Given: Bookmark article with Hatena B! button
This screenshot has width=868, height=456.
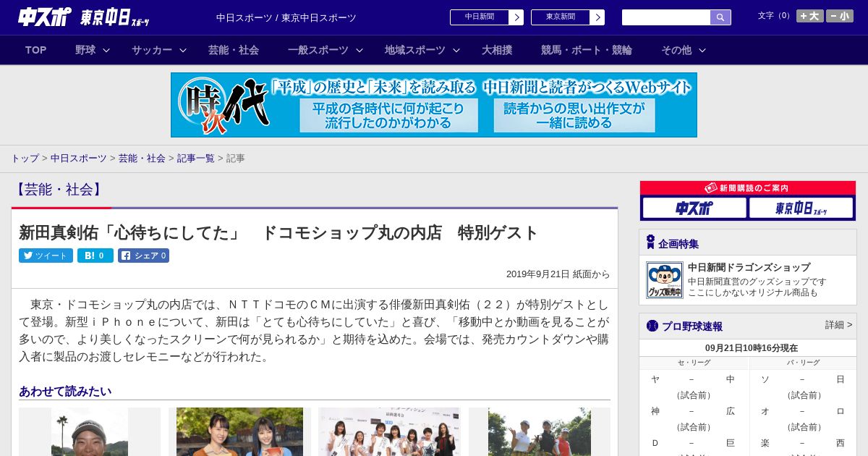Looking at the screenshot, I should [x=95, y=256].
